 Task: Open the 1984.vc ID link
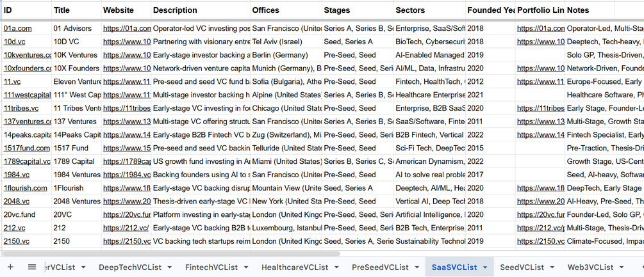click(17, 175)
